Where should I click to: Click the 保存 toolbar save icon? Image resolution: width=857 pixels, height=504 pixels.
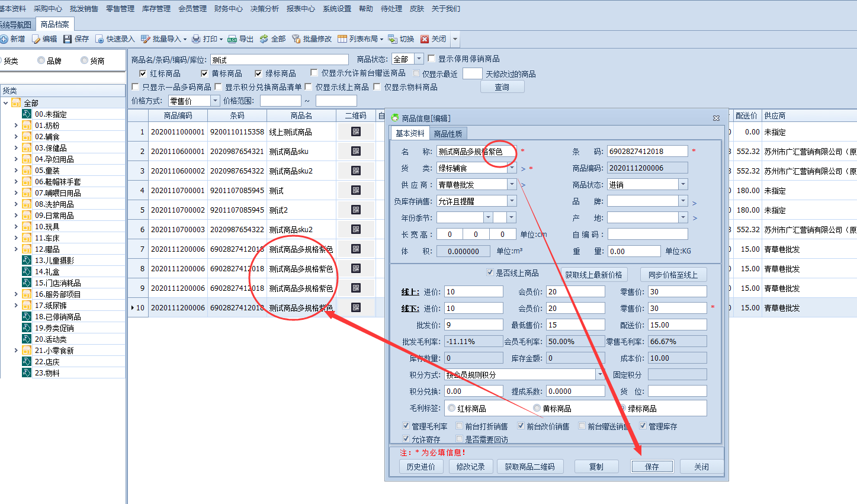68,39
